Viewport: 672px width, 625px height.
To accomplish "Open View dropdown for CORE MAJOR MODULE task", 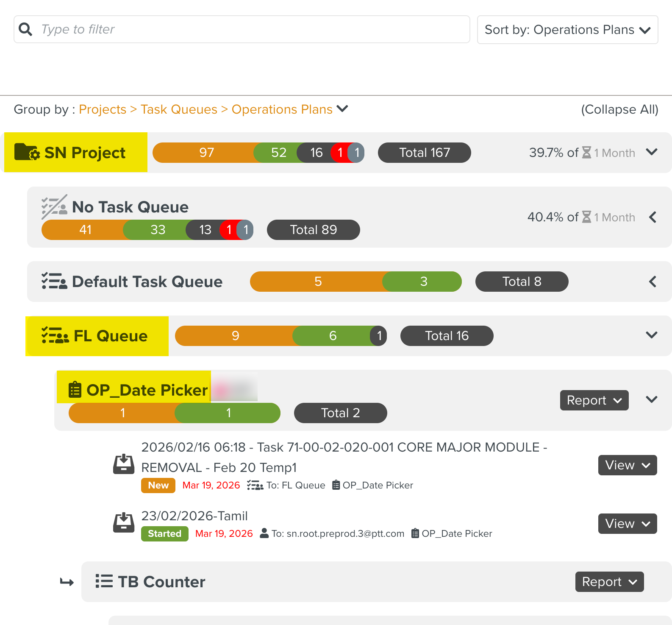I will (x=628, y=465).
